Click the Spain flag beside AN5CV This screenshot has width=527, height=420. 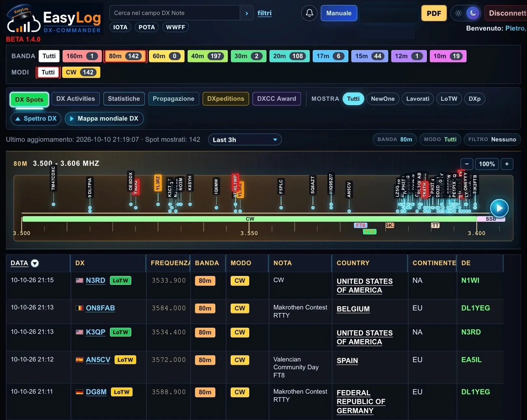(x=79, y=360)
